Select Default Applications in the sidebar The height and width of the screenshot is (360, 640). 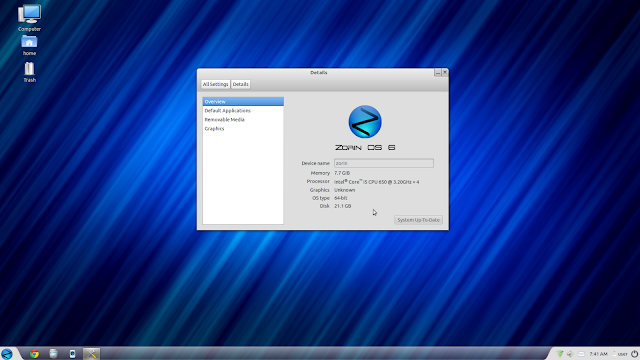pyautogui.click(x=243, y=111)
